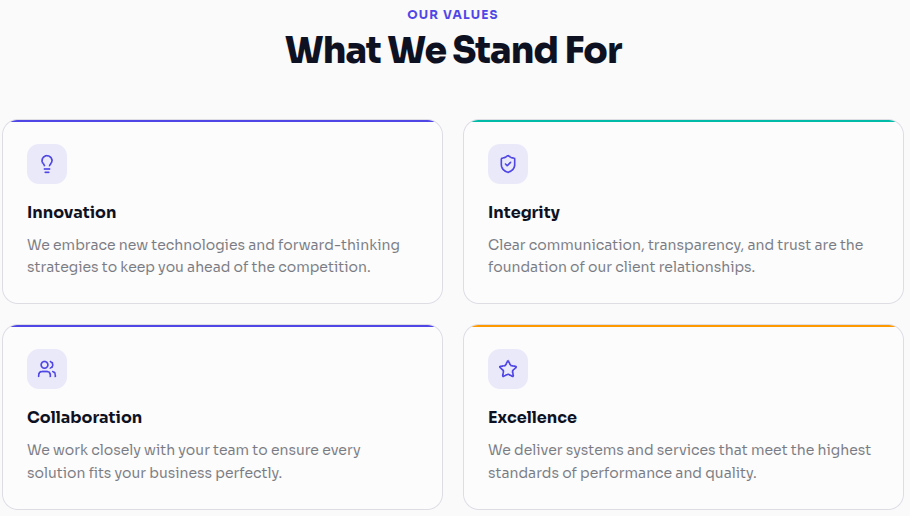Select the Excellence card heading
Screen dimensions: 910x516
pos(532,417)
